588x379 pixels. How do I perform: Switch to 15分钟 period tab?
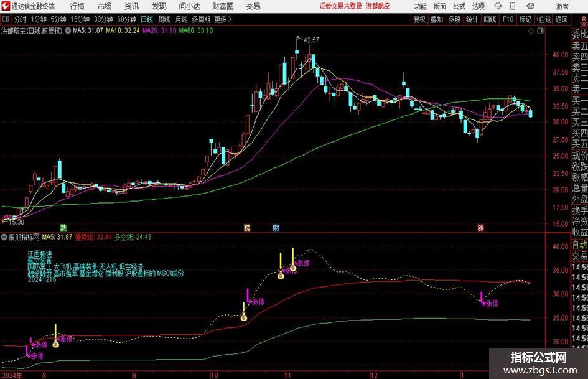tap(80, 19)
